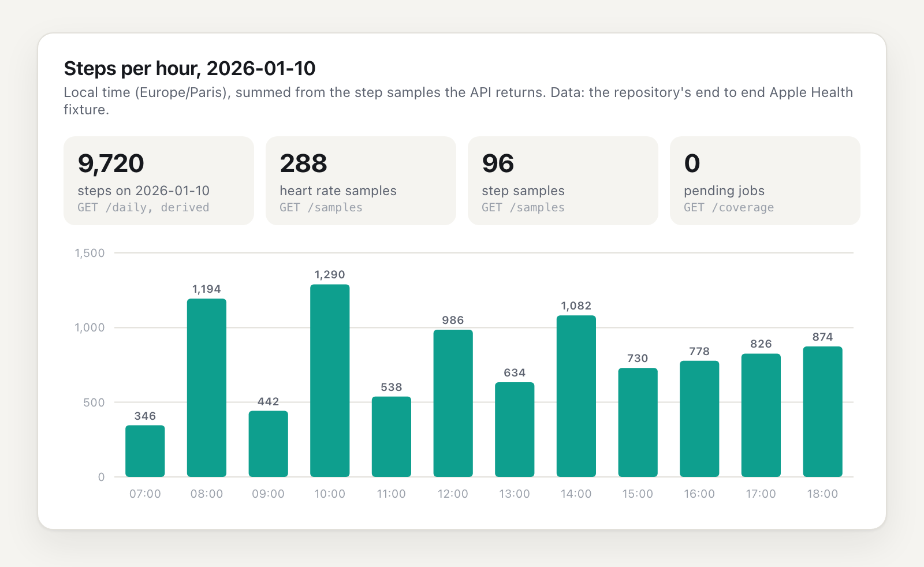924x567 pixels.
Task: Select the 17:00 bar with 826 steps
Action: click(761, 415)
